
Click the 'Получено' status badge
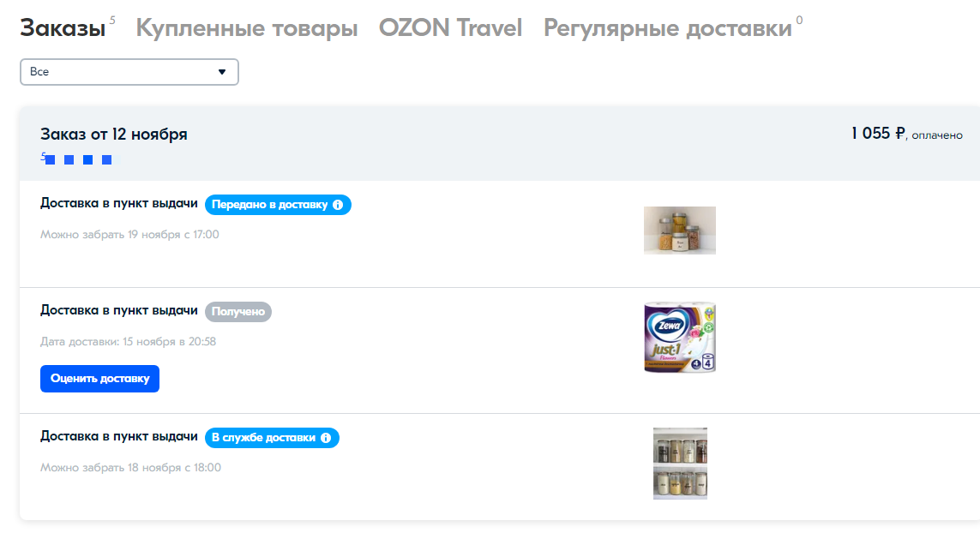(x=238, y=312)
